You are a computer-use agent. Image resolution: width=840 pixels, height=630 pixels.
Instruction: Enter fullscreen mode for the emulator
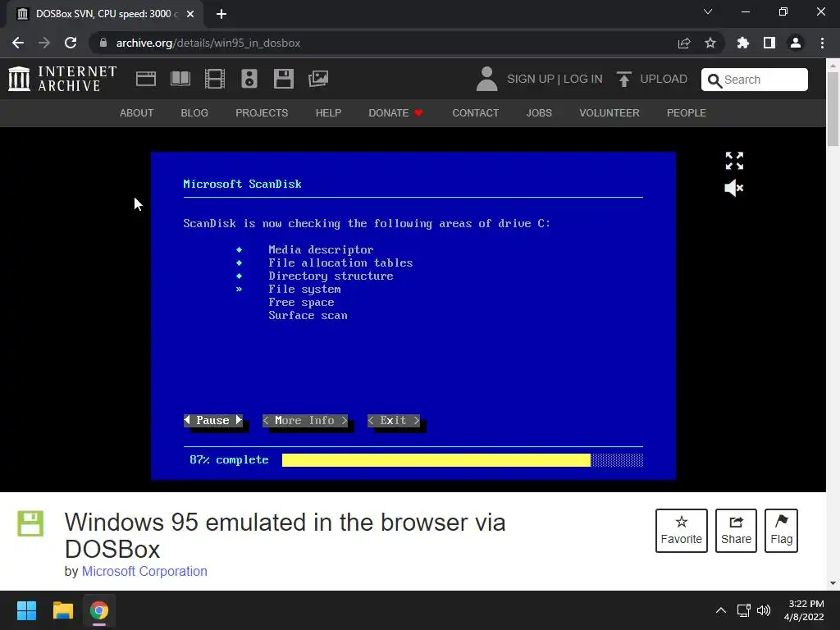(x=734, y=161)
